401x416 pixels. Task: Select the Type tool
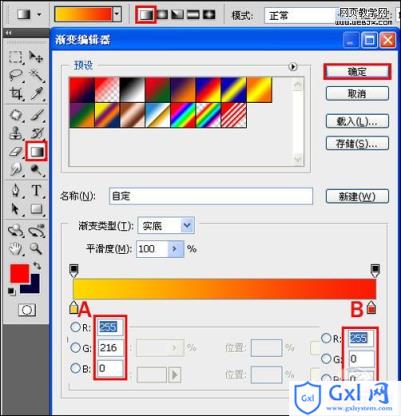36,190
